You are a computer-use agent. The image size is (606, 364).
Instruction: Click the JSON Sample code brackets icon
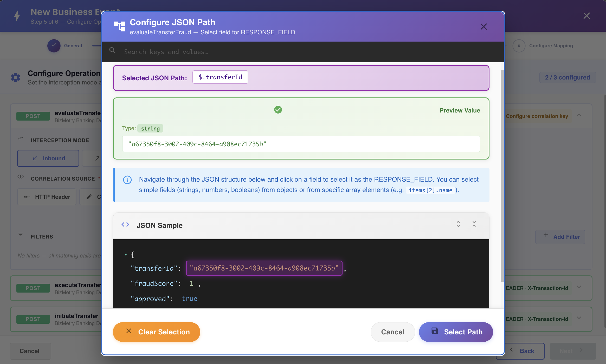[x=125, y=225]
